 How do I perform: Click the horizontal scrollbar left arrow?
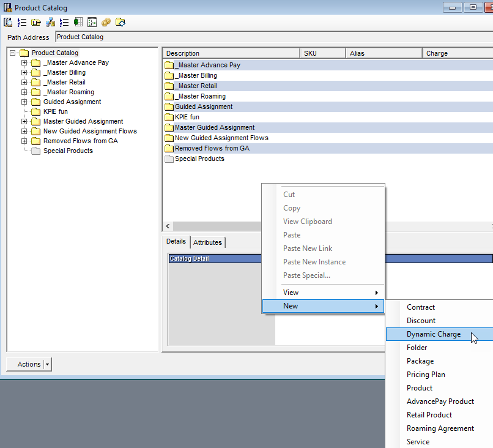coord(166,226)
